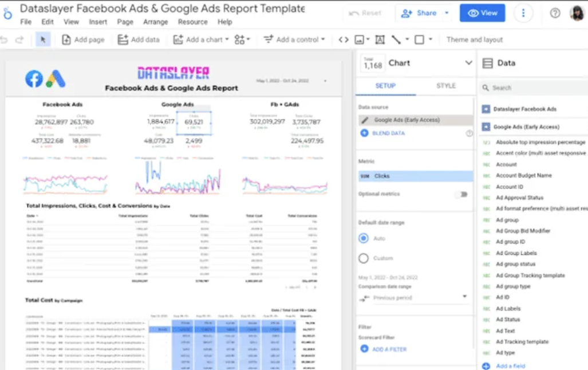This screenshot has height=370, width=588.
Task: Switch to the STYLE tab
Action: click(446, 85)
